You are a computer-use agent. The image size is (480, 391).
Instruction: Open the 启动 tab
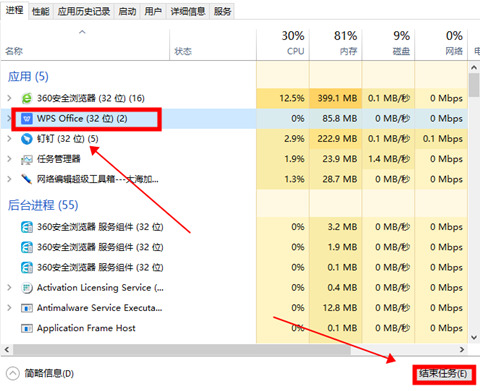click(x=127, y=12)
